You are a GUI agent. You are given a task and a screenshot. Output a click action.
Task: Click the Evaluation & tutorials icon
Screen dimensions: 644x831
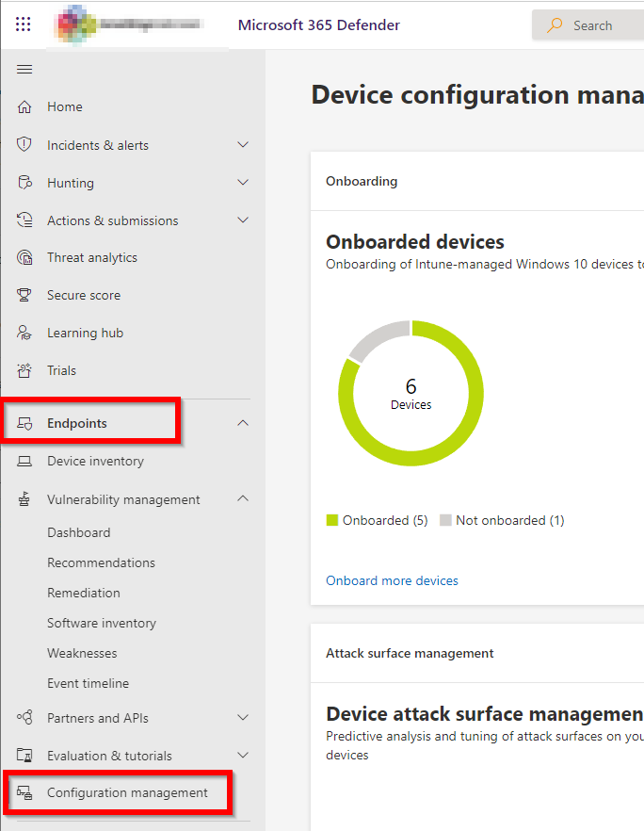click(24, 756)
